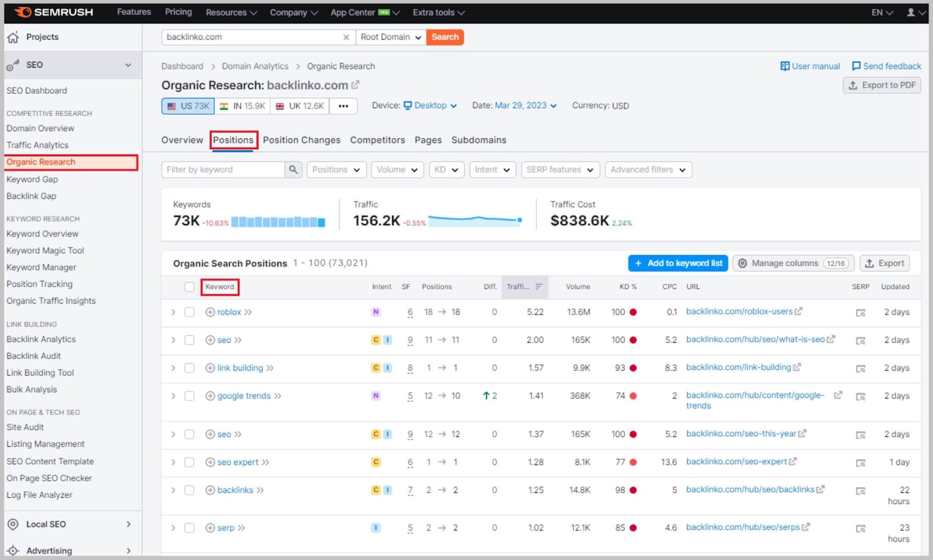Open Keyword Magic Tool in sidebar
Viewport: 933px width, 560px height.
point(45,251)
